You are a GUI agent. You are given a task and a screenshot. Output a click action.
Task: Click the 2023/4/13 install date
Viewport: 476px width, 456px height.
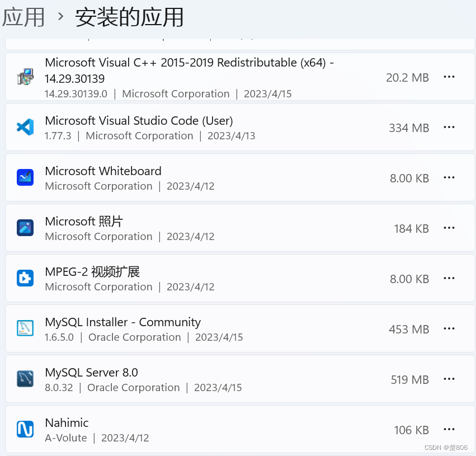pos(232,136)
